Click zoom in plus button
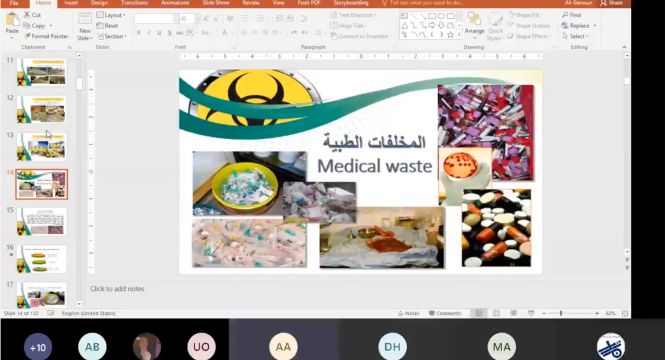This screenshot has width=665, height=360. (597, 313)
